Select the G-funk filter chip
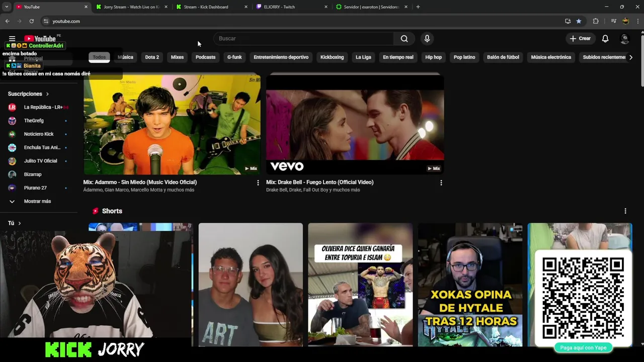Viewport: 644px width, 362px height. [x=234, y=57]
